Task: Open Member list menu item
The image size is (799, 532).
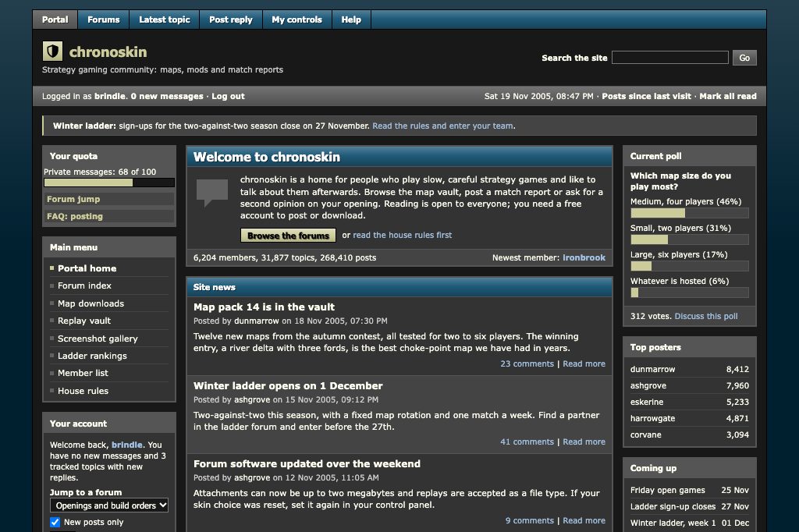Action: tap(83, 374)
